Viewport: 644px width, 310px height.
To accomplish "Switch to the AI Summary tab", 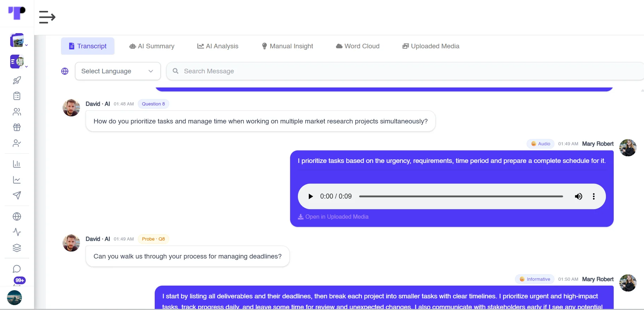I will tap(152, 46).
